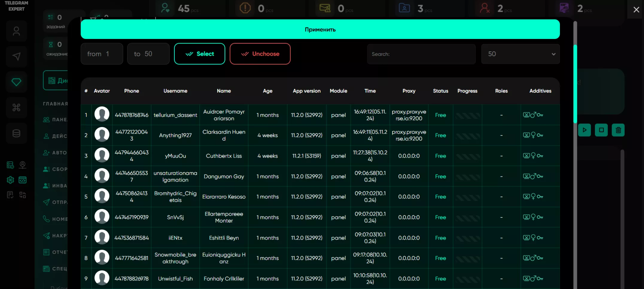Click the key icon in SnVvSj row
Viewport: 644px width, 289px height.
(x=540, y=217)
